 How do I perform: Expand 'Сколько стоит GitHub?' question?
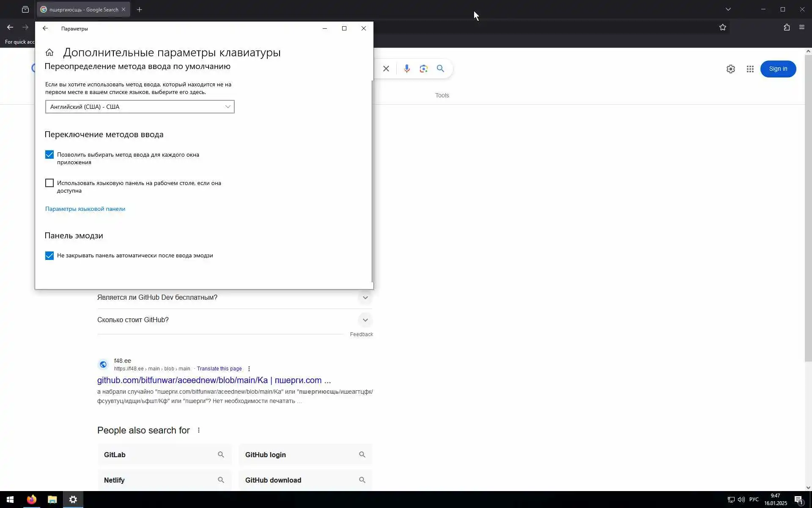tap(365, 320)
